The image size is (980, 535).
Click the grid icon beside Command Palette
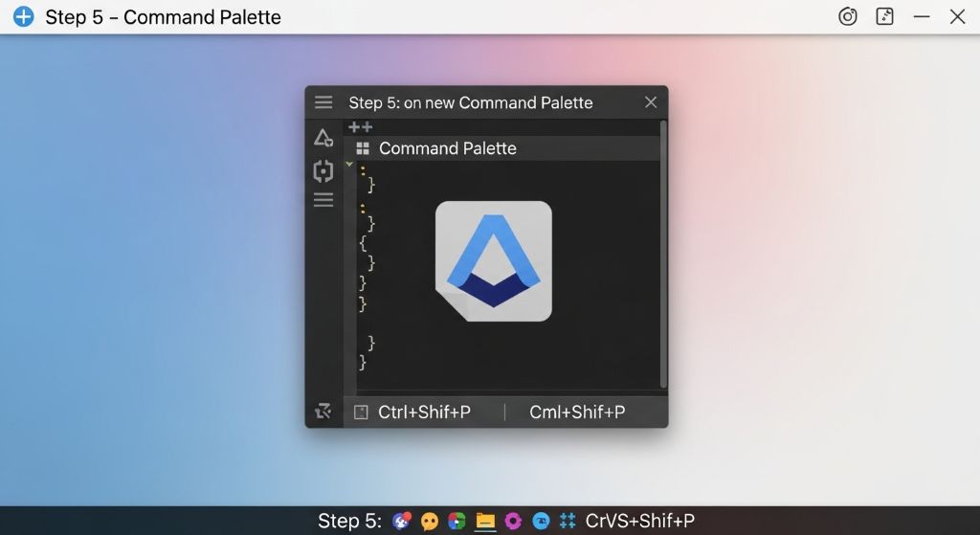point(363,148)
